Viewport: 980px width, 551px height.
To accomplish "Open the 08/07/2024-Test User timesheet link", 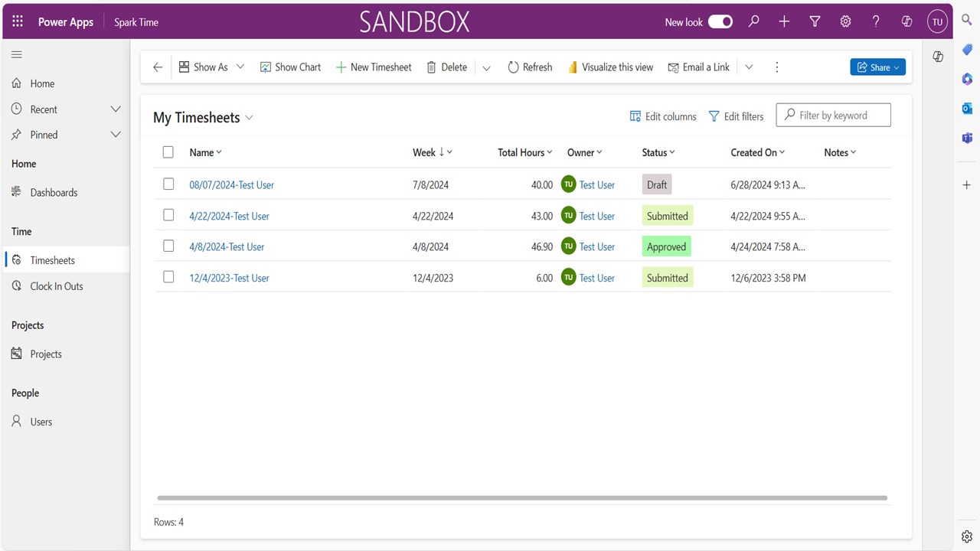I will pyautogui.click(x=231, y=184).
